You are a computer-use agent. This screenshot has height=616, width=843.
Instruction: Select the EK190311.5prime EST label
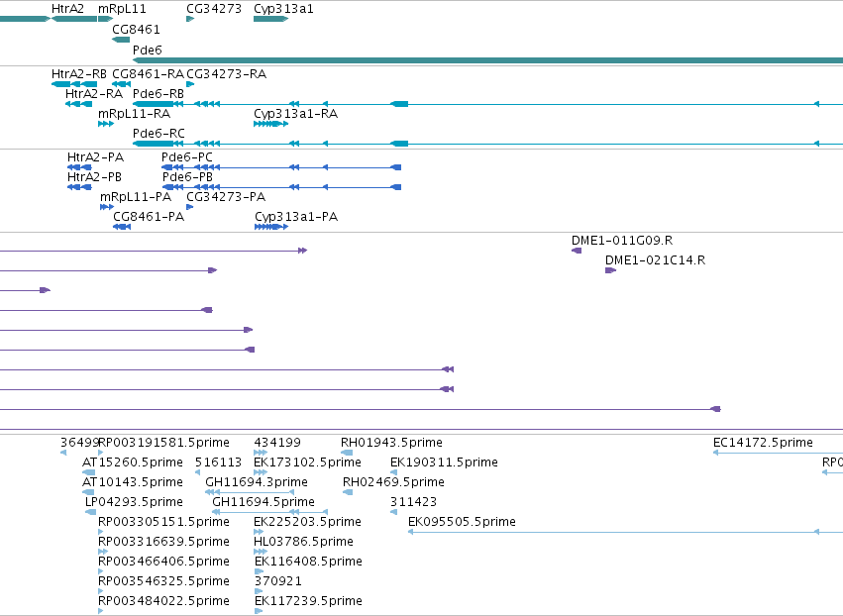point(444,462)
